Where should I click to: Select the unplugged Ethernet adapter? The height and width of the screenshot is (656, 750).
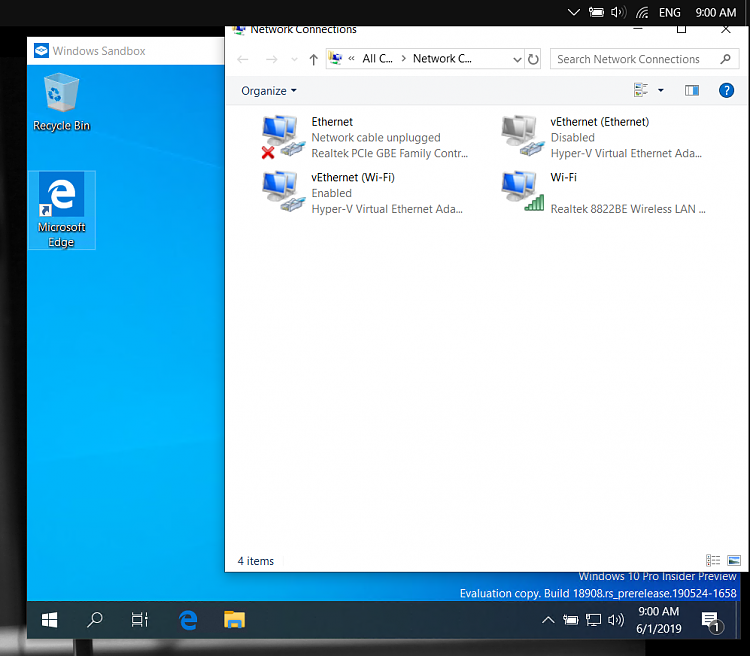click(281, 136)
